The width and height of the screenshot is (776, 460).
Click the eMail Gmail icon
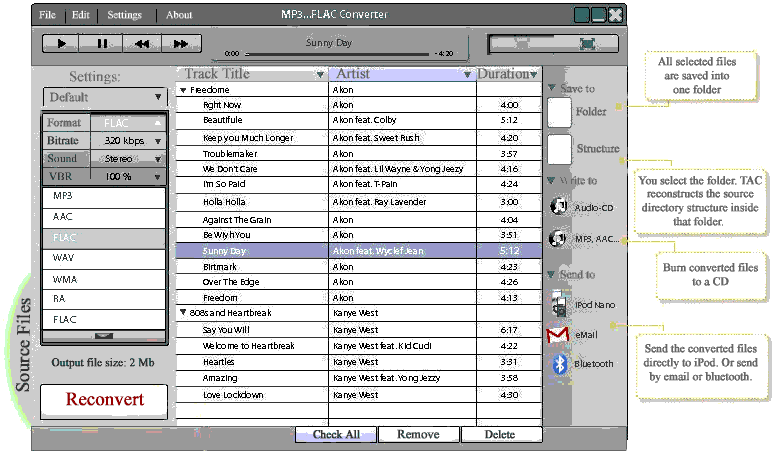coord(558,335)
